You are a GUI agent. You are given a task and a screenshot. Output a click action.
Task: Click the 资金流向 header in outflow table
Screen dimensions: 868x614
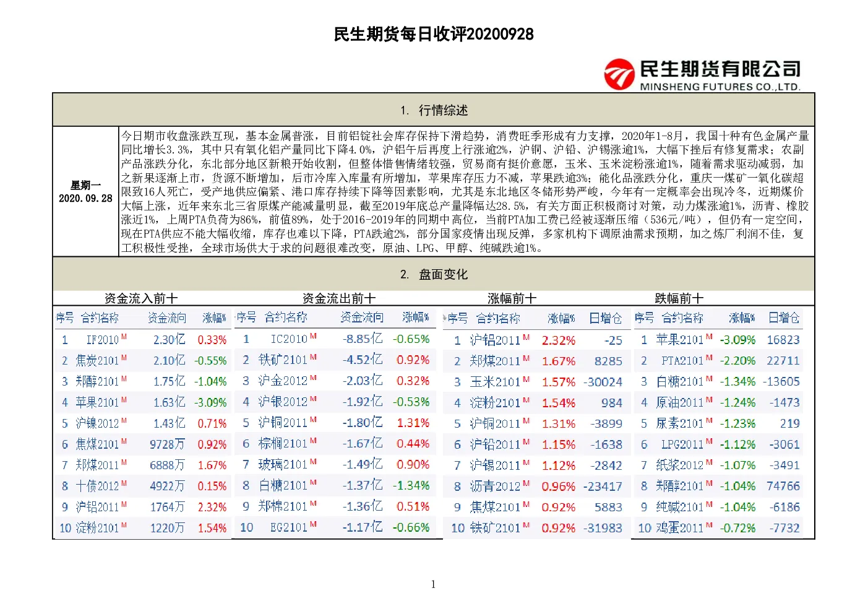362,317
